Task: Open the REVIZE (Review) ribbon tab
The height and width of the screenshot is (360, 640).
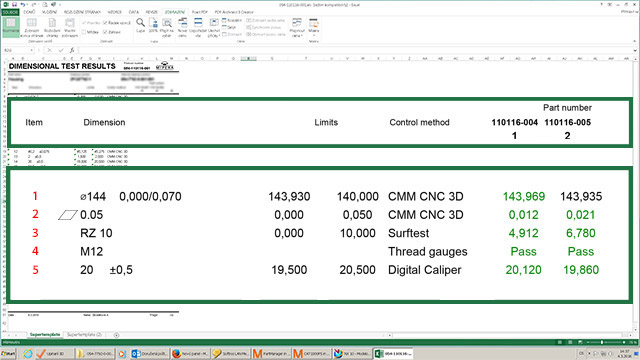Action: pyautogui.click(x=151, y=12)
